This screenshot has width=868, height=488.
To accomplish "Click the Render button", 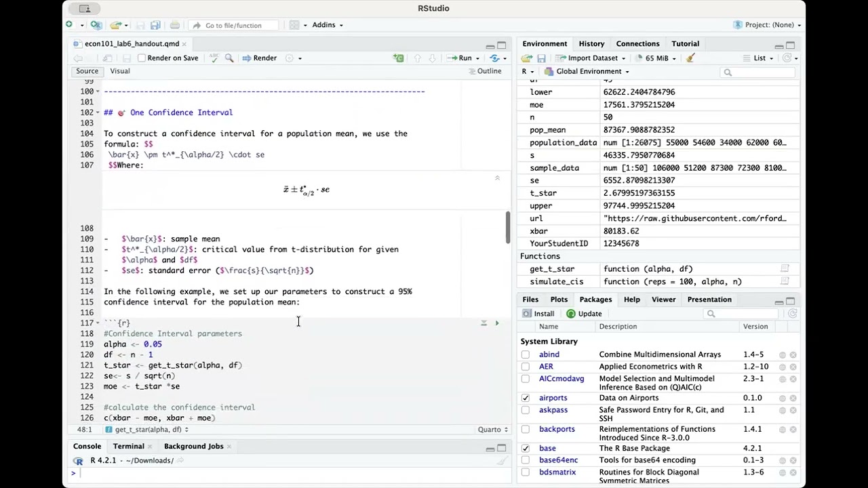I will pos(260,58).
